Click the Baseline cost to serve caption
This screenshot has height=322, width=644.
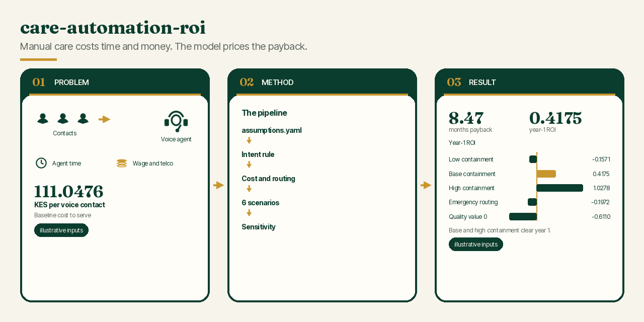pyautogui.click(x=62, y=215)
